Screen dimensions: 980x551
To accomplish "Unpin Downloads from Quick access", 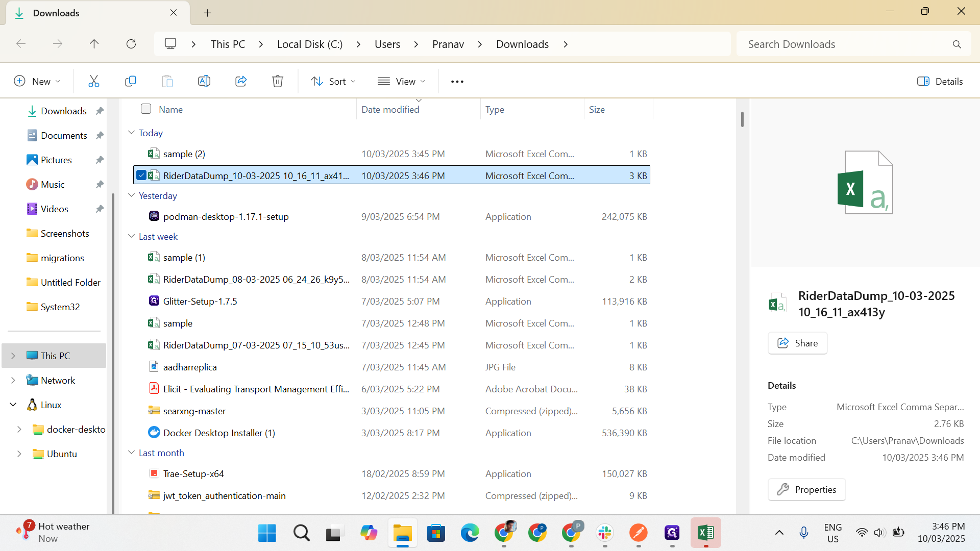I will [x=100, y=111].
